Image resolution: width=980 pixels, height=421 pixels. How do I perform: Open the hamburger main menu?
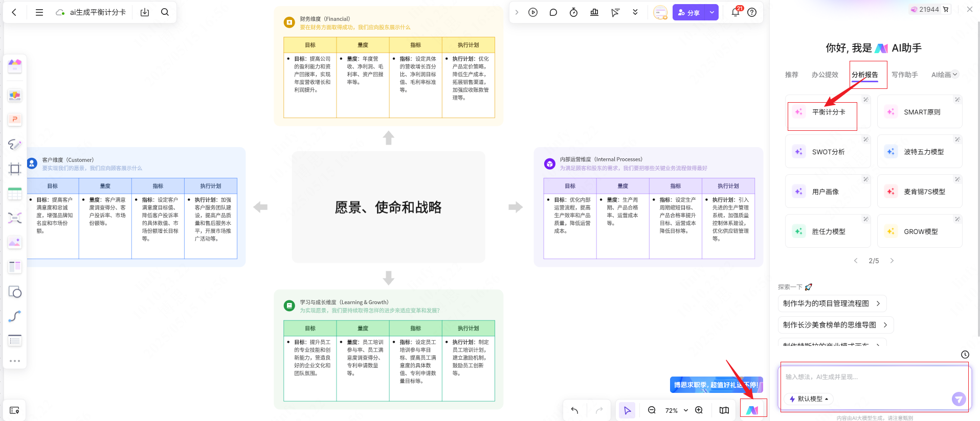pyautogui.click(x=39, y=12)
